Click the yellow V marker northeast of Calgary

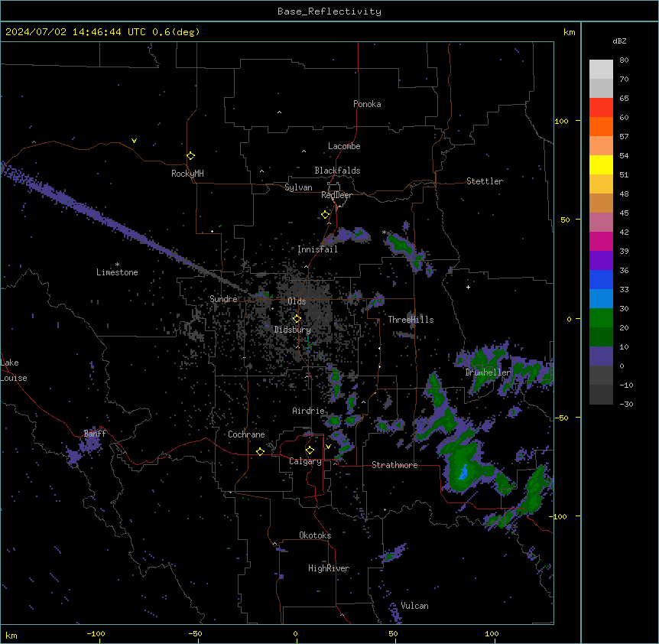328,447
